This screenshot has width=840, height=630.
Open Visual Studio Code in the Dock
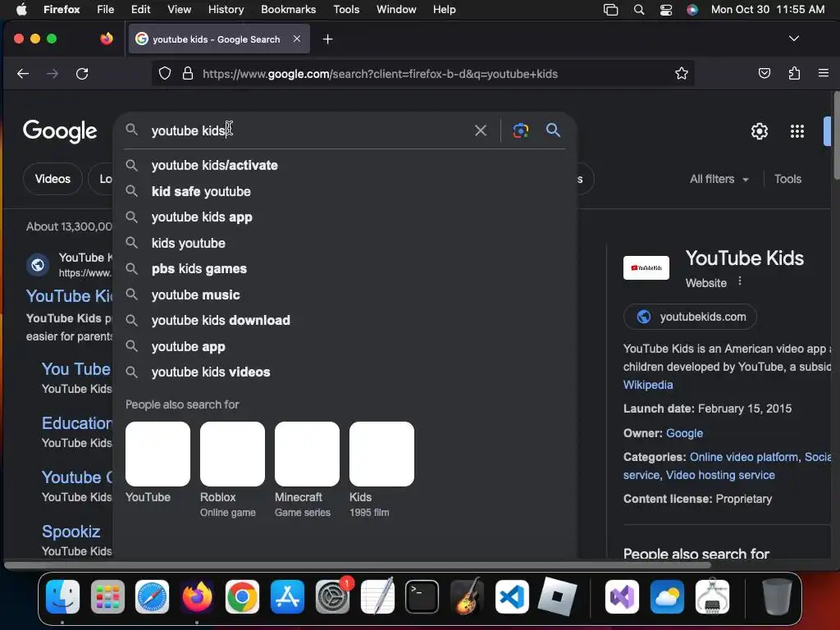click(512, 596)
